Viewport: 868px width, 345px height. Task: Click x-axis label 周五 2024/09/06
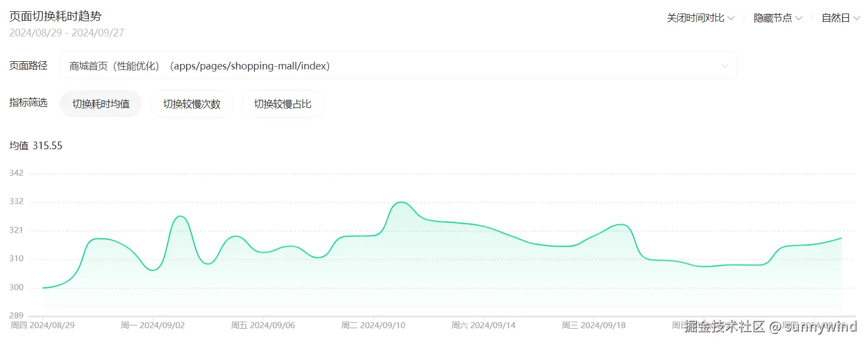click(263, 325)
